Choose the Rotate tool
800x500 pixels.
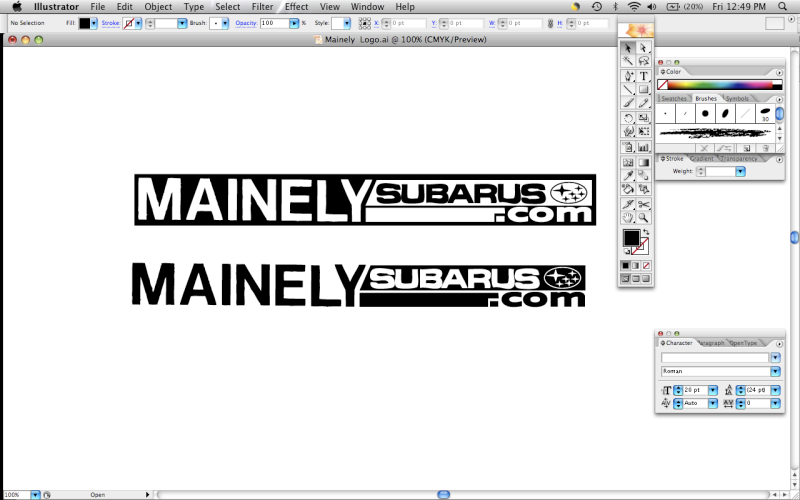click(x=628, y=118)
